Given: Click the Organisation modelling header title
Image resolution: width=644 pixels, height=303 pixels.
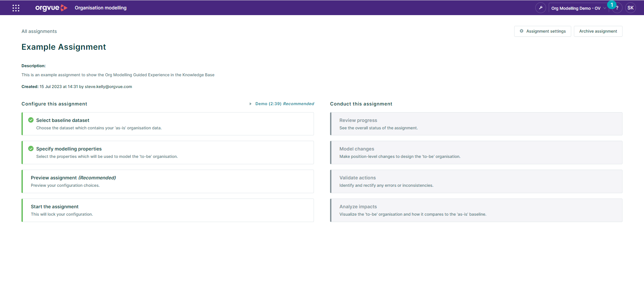Looking at the screenshot, I should click(x=101, y=8).
